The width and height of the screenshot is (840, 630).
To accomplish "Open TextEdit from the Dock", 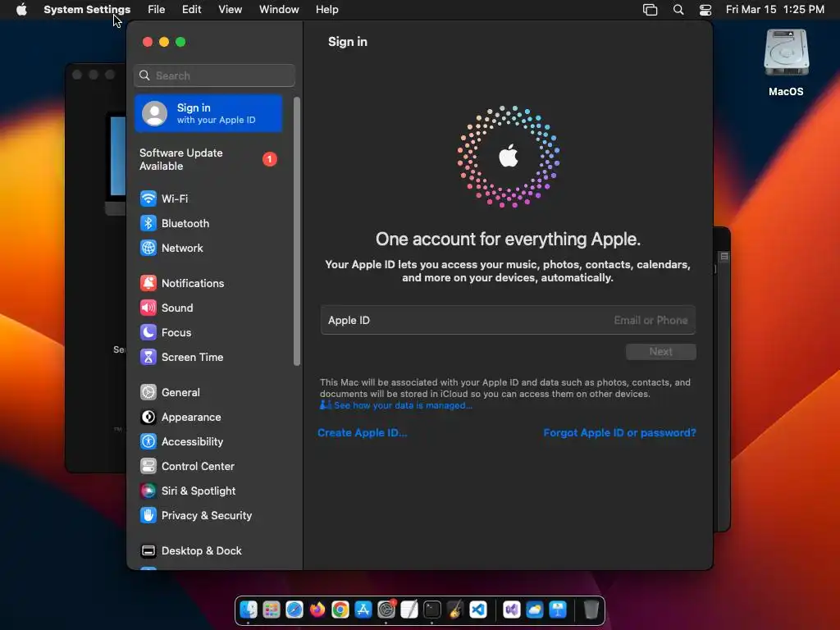I will 409,609.
